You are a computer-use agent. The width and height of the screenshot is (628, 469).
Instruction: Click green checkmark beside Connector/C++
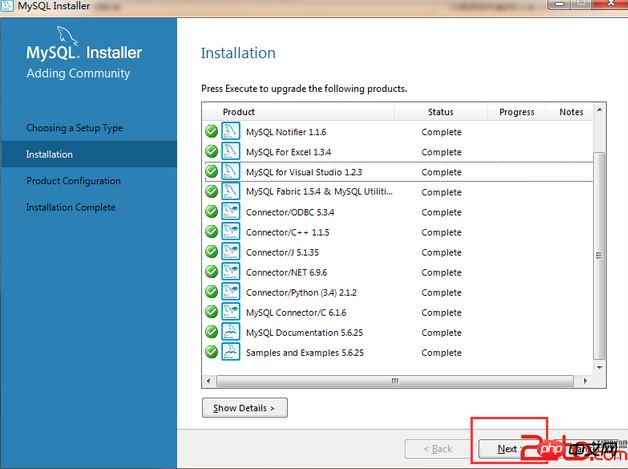211,231
